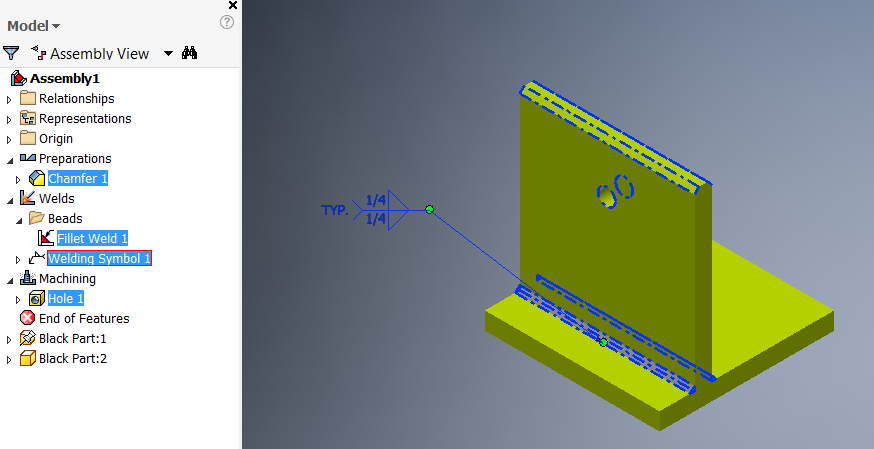This screenshot has height=449, width=874.
Task: Click the Representations folder icon
Action: coord(28,118)
